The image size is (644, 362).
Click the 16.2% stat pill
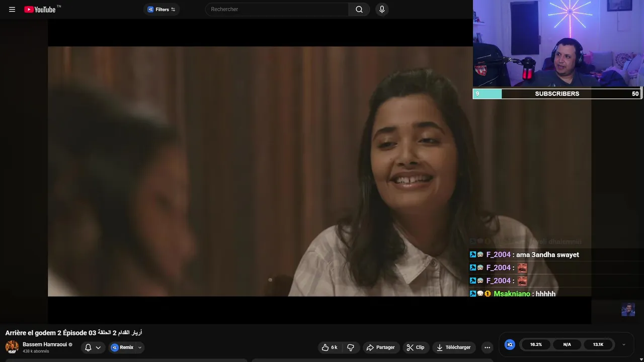pyautogui.click(x=536, y=344)
